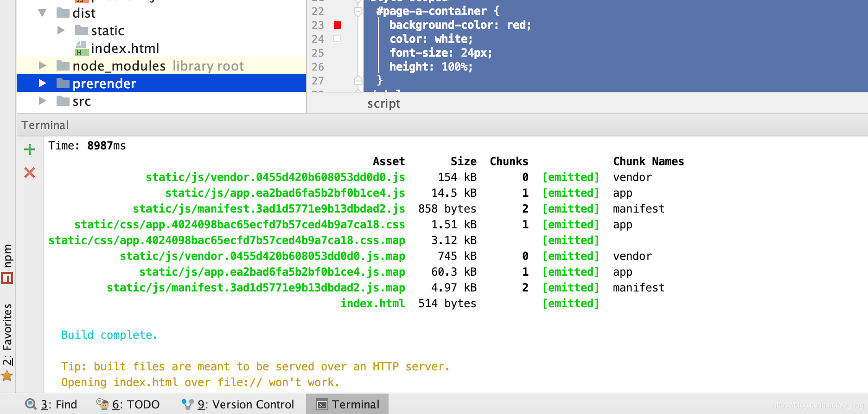Click the Version Control branch icon
The height and width of the screenshot is (414, 868).
click(x=187, y=404)
